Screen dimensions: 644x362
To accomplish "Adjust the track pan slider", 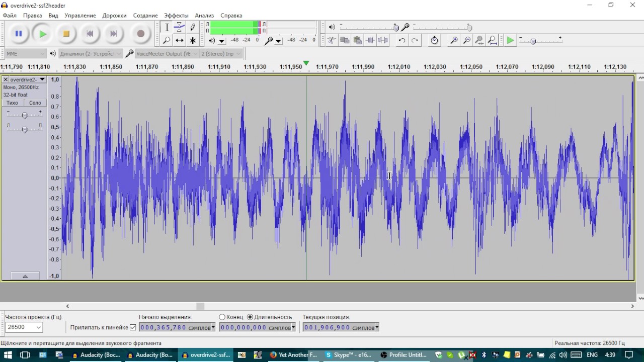I will [x=24, y=129].
